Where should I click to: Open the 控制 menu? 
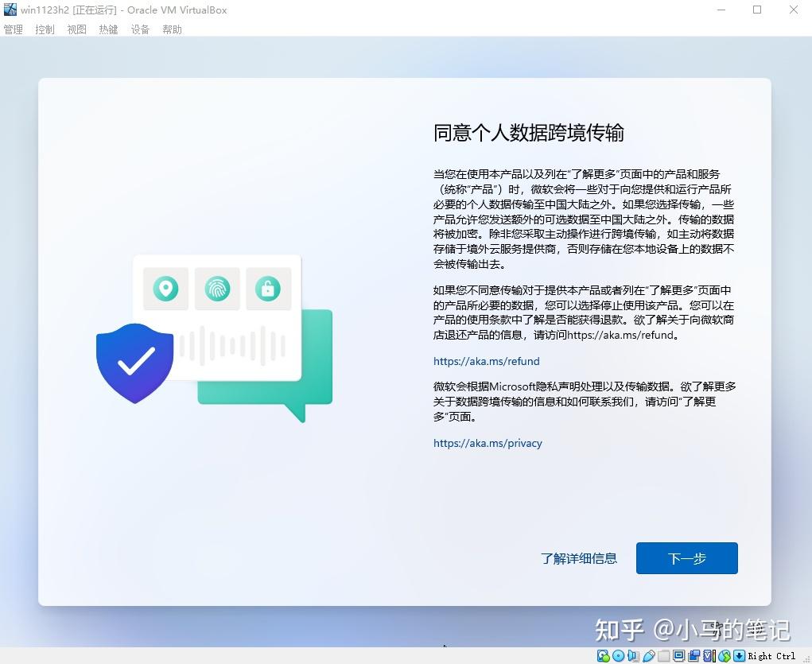45,29
